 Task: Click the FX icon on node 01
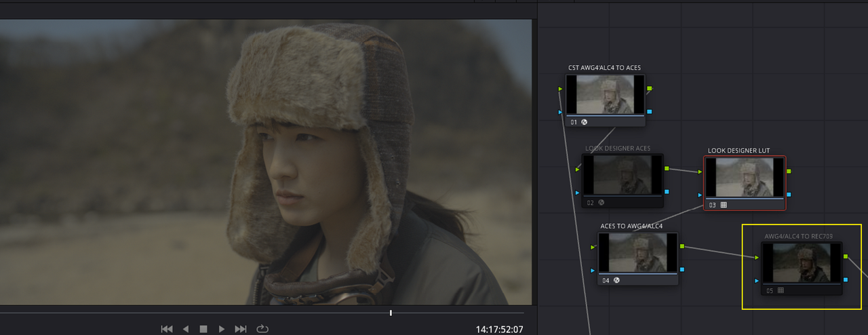click(585, 122)
